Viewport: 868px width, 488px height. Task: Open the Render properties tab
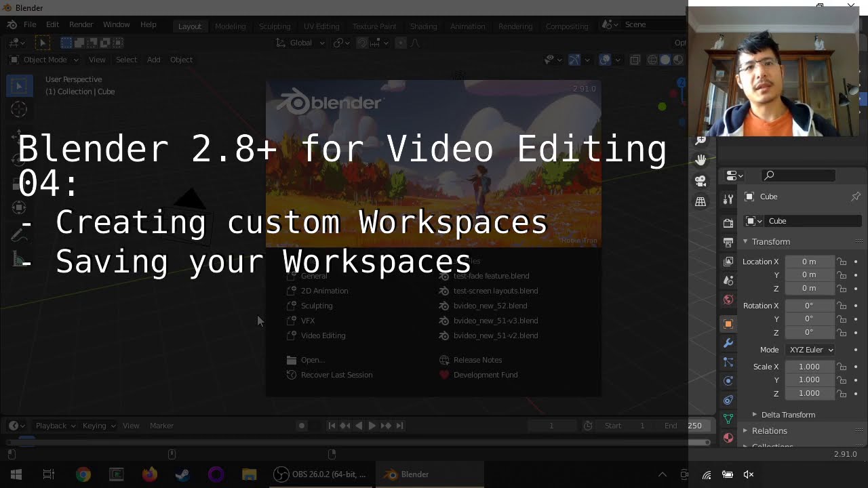[728, 223]
